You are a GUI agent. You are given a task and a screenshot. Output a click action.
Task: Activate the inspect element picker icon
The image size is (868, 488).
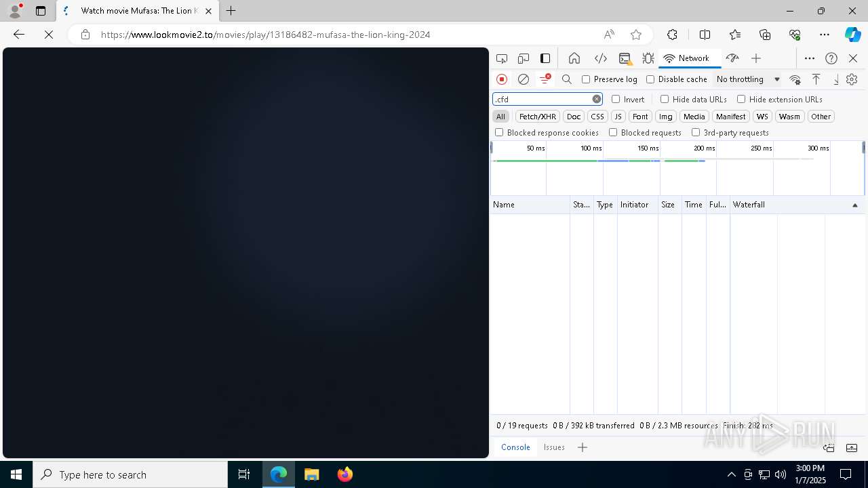click(502, 58)
